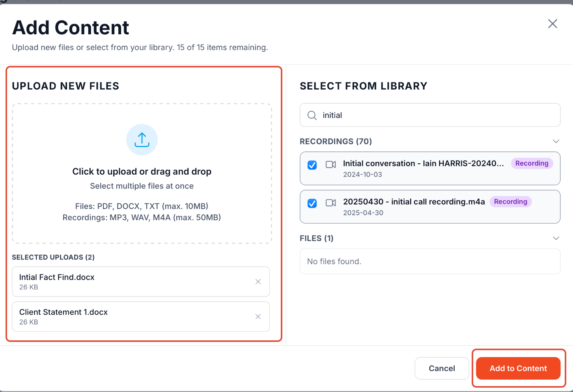Remove Intial Fact Find.docx from uploads

pos(258,282)
